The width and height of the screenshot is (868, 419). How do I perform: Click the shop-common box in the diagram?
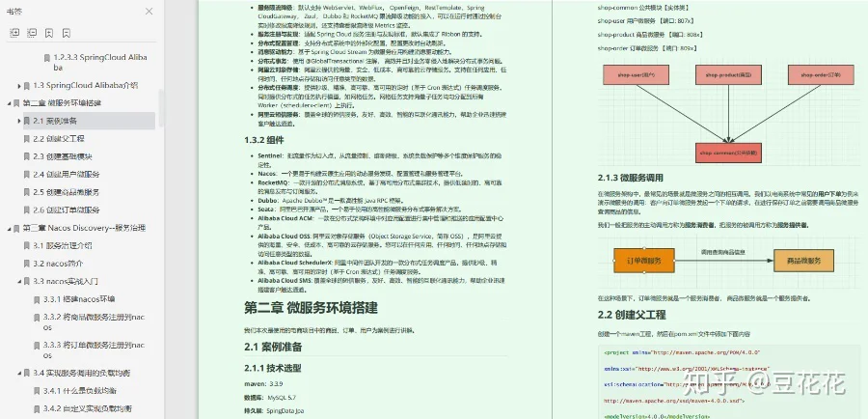coord(728,153)
